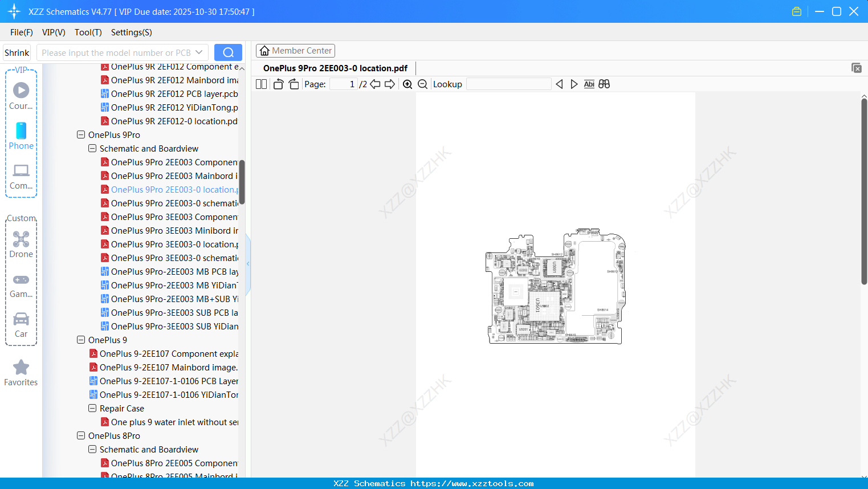Open the Course section in sidebar
868x489 pixels.
point(21,96)
